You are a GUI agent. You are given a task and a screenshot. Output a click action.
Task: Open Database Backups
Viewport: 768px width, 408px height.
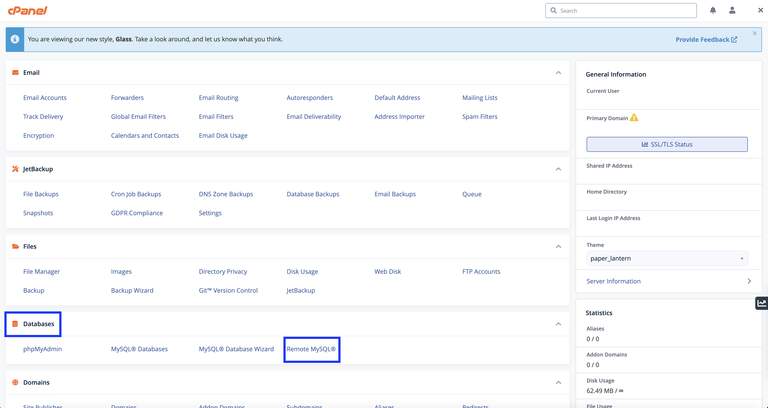pyautogui.click(x=312, y=194)
